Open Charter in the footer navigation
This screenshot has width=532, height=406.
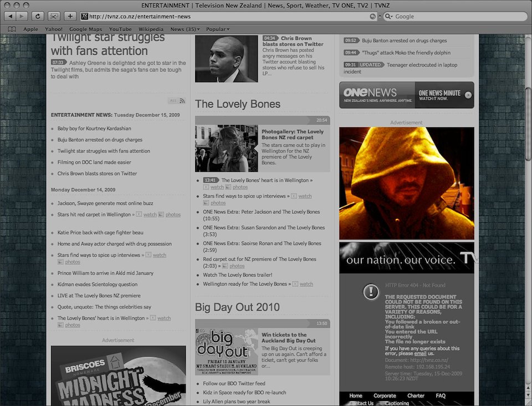pos(416,395)
